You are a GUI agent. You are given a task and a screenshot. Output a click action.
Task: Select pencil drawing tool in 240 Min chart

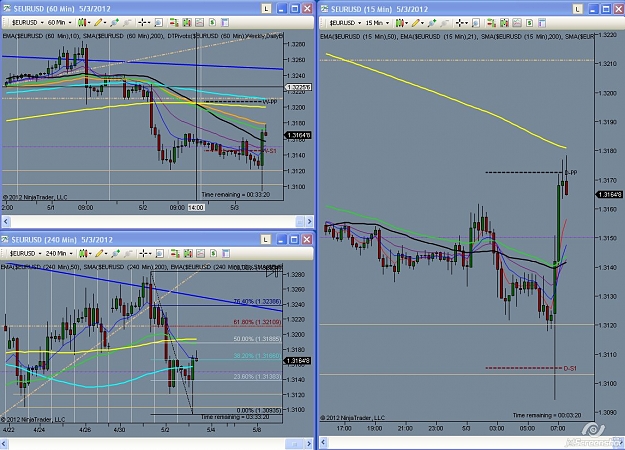click(99, 253)
